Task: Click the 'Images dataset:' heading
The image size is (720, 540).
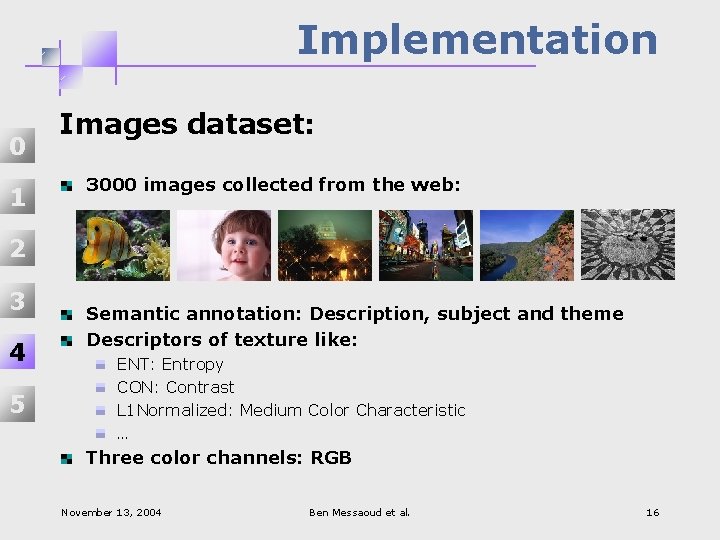Action: click(x=186, y=124)
